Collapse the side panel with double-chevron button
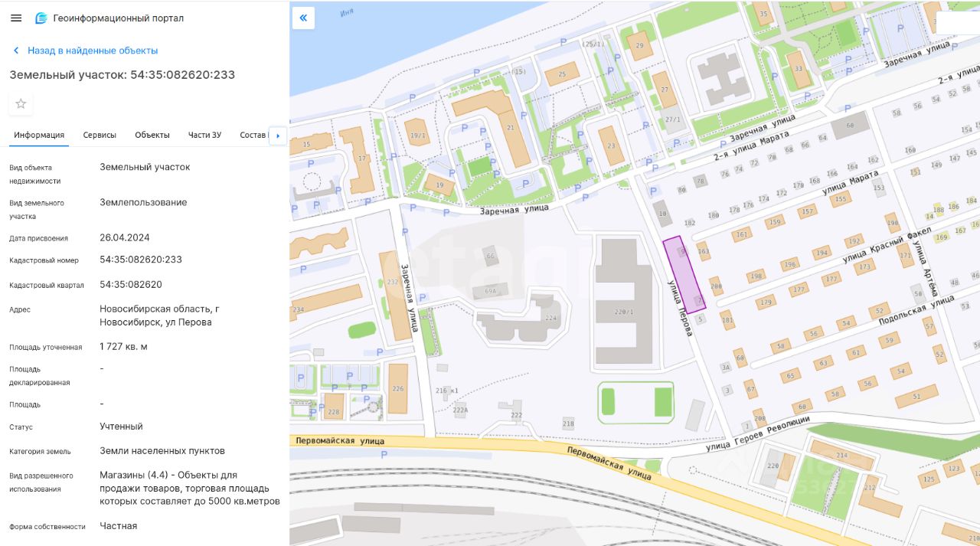Image resolution: width=980 pixels, height=546 pixels. click(x=303, y=18)
